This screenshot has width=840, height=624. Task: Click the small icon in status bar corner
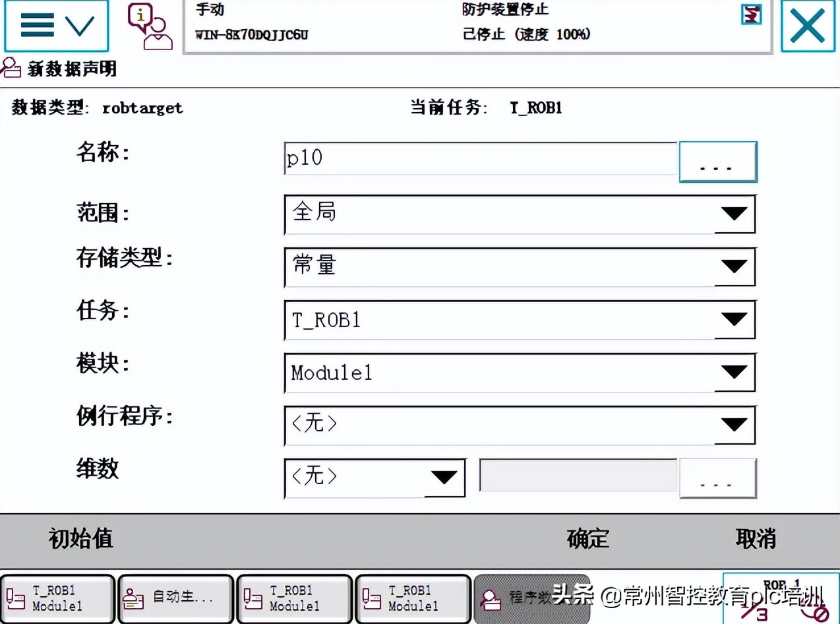pyautogui.click(x=751, y=14)
